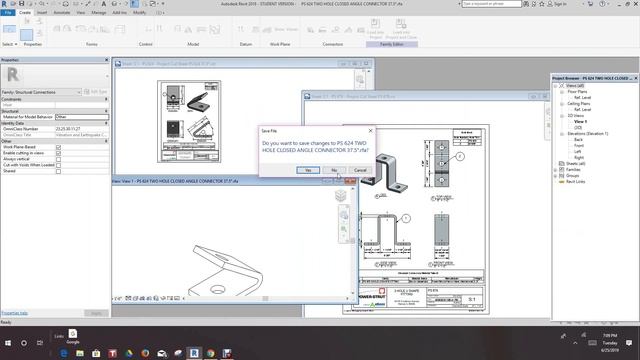Click Yes to save changes
Image resolution: width=640 pixels, height=360 pixels.
click(x=308, y=170)
